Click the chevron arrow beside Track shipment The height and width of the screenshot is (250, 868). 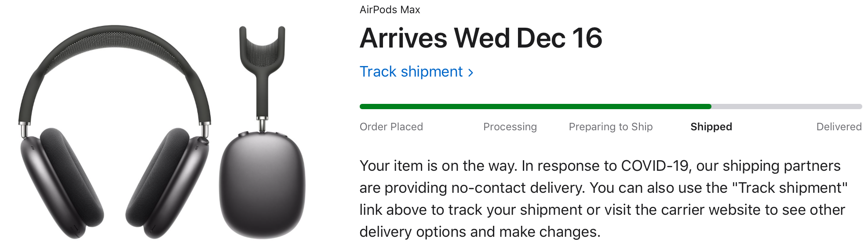[470, 73]
